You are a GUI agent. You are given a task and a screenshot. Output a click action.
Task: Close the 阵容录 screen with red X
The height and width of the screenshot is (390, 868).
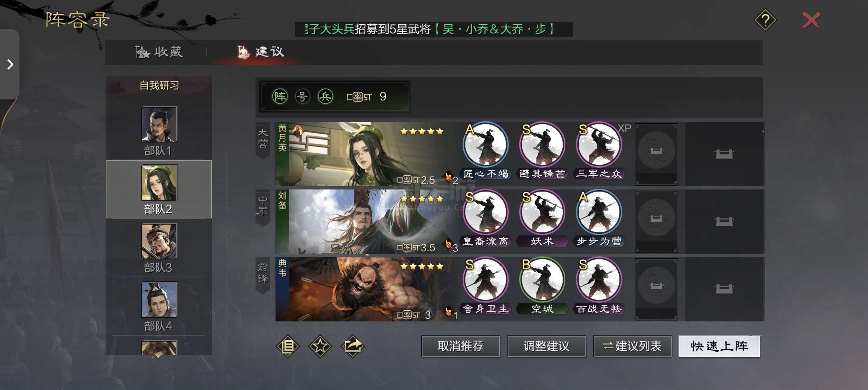click(811, 20)
